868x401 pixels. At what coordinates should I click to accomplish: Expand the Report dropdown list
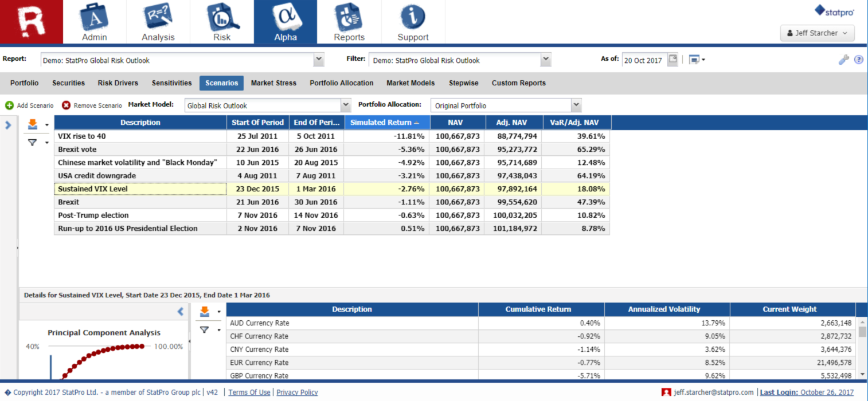tap(319, 60)
